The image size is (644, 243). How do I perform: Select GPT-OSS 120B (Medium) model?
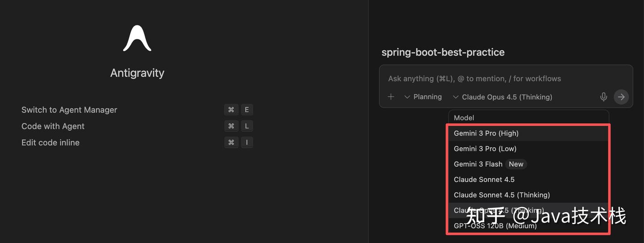click(x=495, y=226)
